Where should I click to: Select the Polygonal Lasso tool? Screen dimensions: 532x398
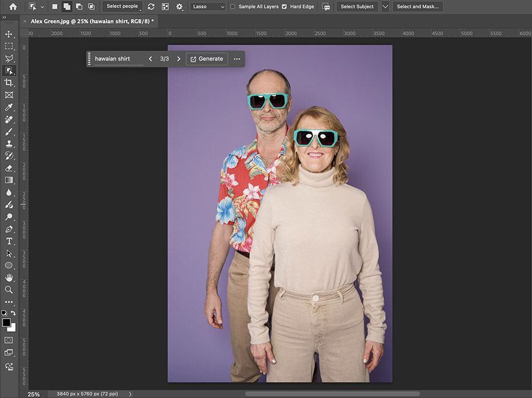9,58
